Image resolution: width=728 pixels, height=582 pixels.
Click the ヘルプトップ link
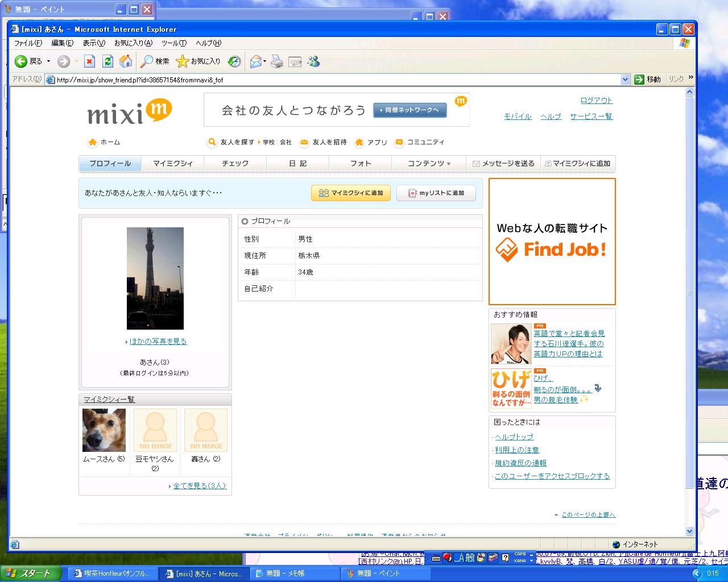click(x=514, y=437)
